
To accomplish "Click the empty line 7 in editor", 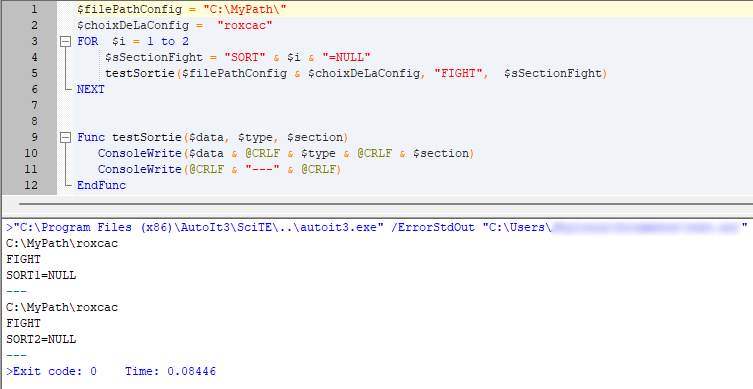I will point(413,105).
